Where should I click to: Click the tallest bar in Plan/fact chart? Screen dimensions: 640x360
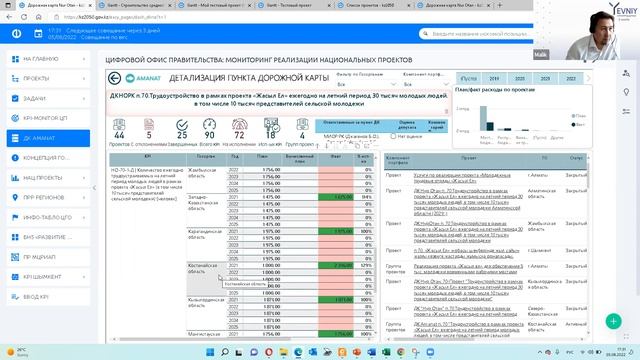[x=483, y=118]
